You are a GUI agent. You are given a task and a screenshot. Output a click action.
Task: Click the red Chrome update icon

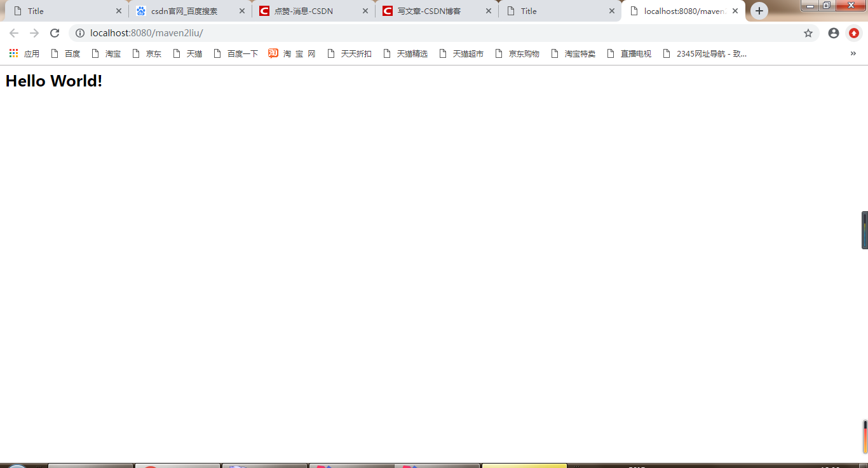(x=854, y=33)
